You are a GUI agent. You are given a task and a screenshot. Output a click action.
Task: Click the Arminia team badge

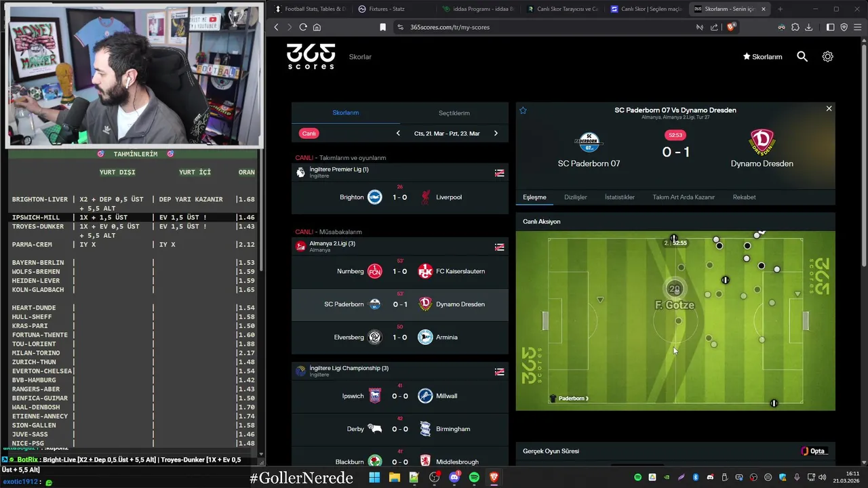(425, 337)
